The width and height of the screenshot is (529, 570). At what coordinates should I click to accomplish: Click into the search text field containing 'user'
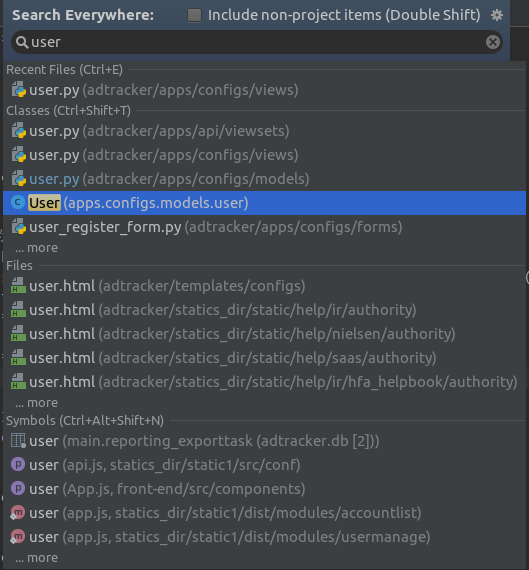point(256,42)
